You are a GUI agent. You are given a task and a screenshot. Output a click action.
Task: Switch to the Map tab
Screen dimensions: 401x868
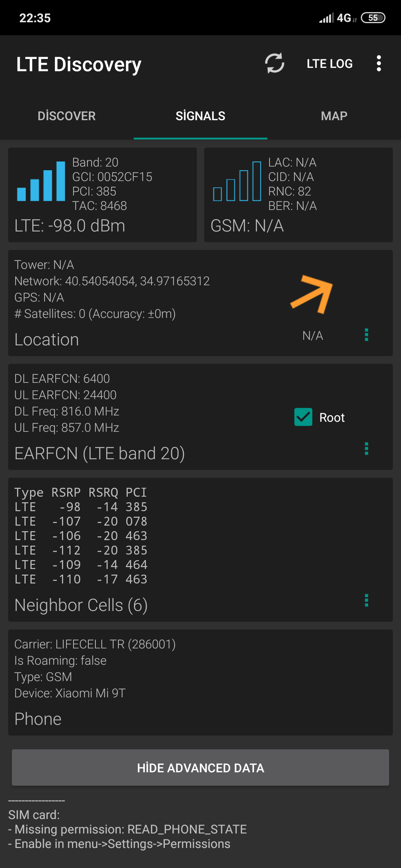coord(334,116)
